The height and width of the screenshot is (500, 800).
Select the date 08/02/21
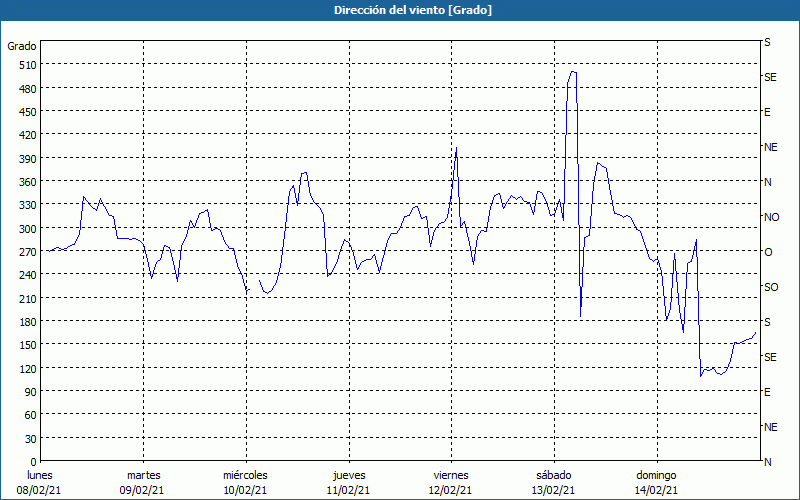(x=39, y=490)
